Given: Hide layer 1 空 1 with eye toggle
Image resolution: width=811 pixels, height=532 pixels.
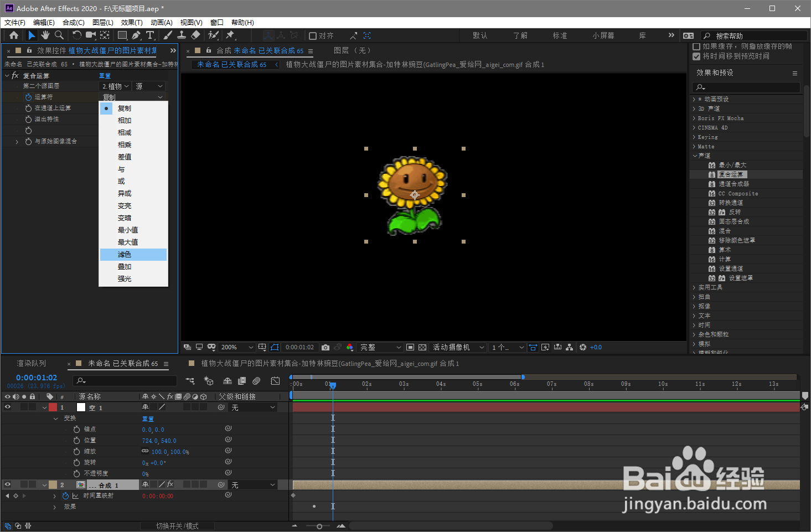Looking at the screenshot, I should coord(8,407).
